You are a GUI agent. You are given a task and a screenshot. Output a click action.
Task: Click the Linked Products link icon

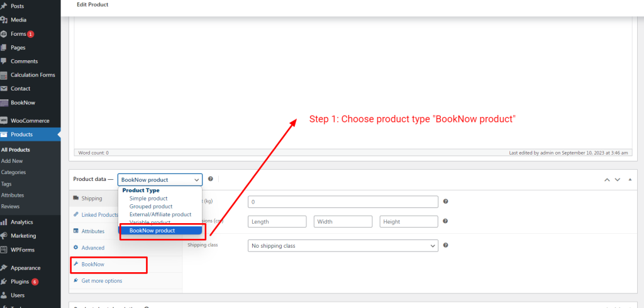coord(75,214)
